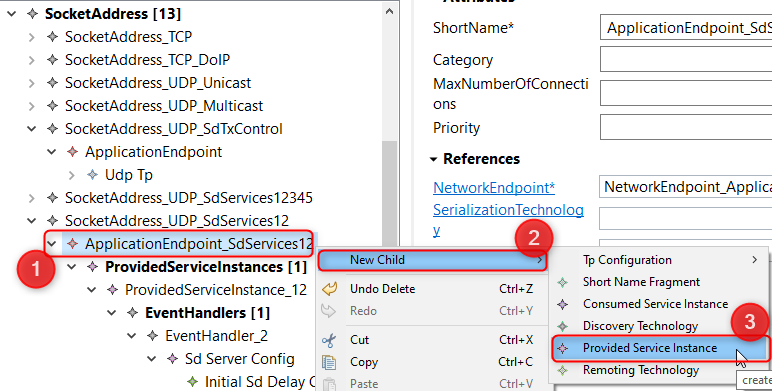Screen dimensions: 772x391
Task: Collapse the SocketAddress [13] tree node
Action: [x=12, y=14]
